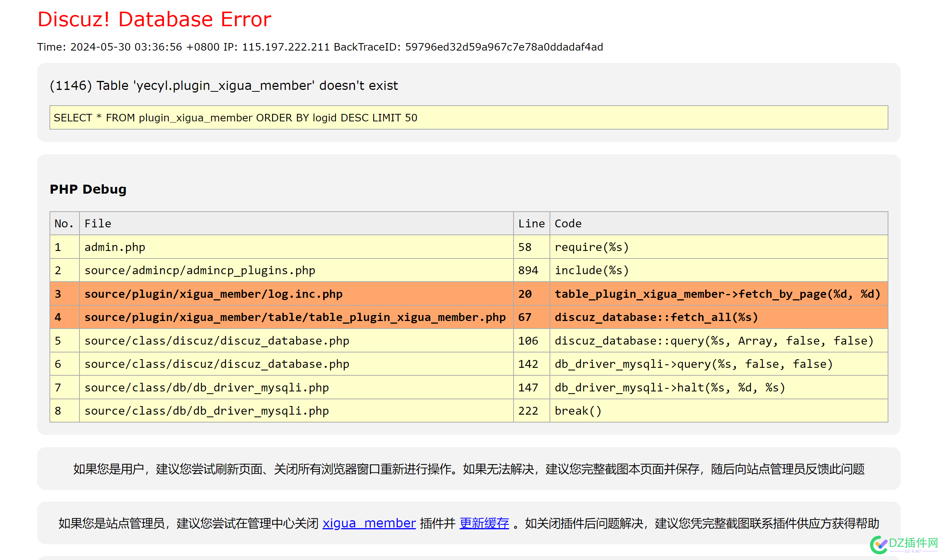Select the 'Discuz! Database Error' heading

(154, 19)
